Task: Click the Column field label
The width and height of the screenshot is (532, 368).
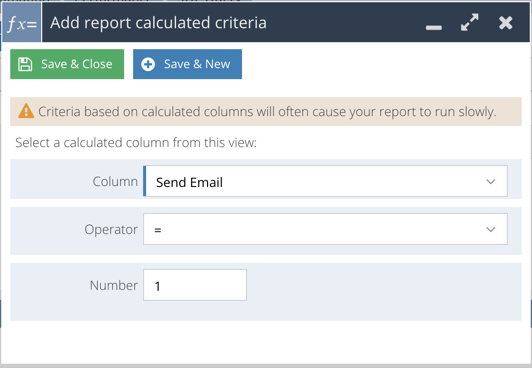Action: click(115, 181)
